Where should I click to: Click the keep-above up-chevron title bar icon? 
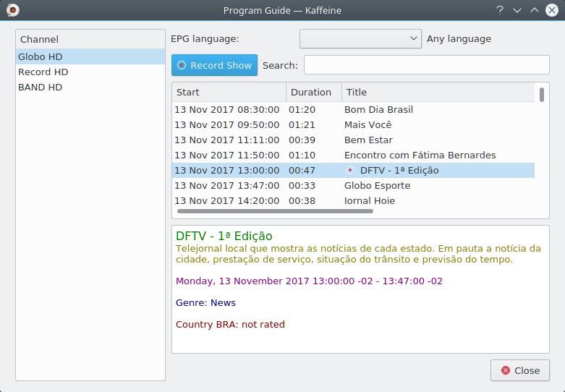[535, 10]
